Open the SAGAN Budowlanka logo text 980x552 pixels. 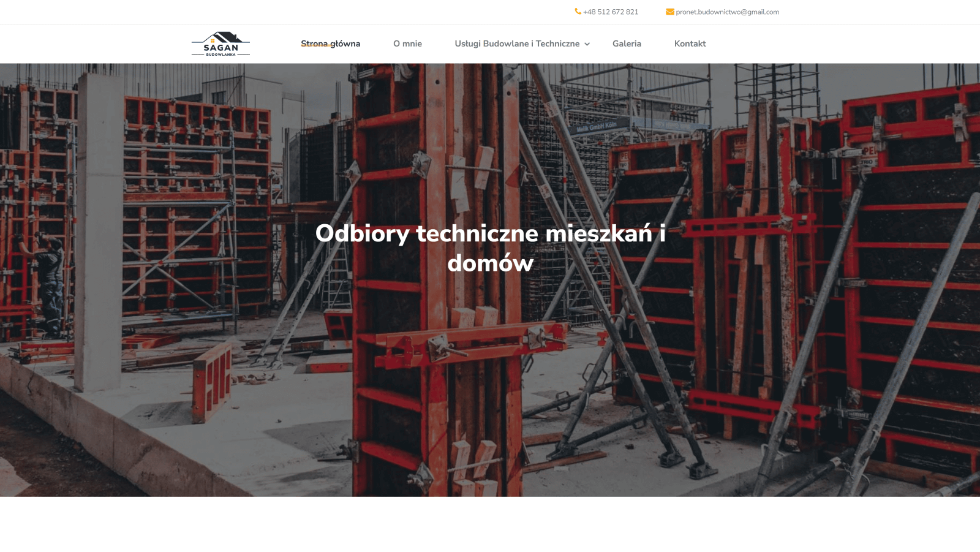[221, 49]
